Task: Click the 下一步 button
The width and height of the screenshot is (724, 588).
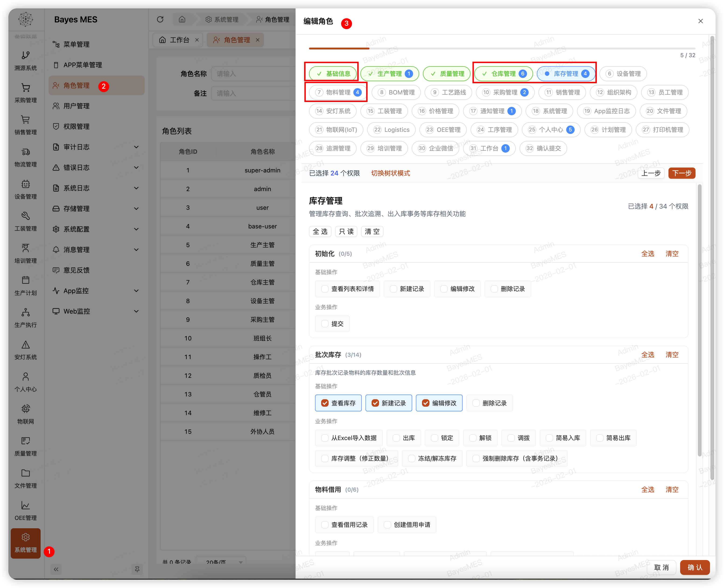Action: click(682, 173)
